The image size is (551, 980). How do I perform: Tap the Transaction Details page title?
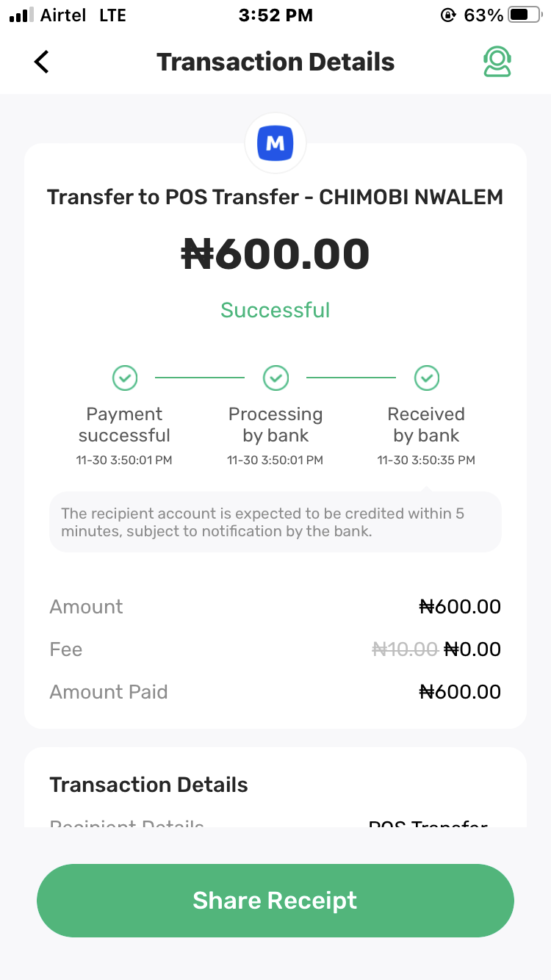(275, 62)
